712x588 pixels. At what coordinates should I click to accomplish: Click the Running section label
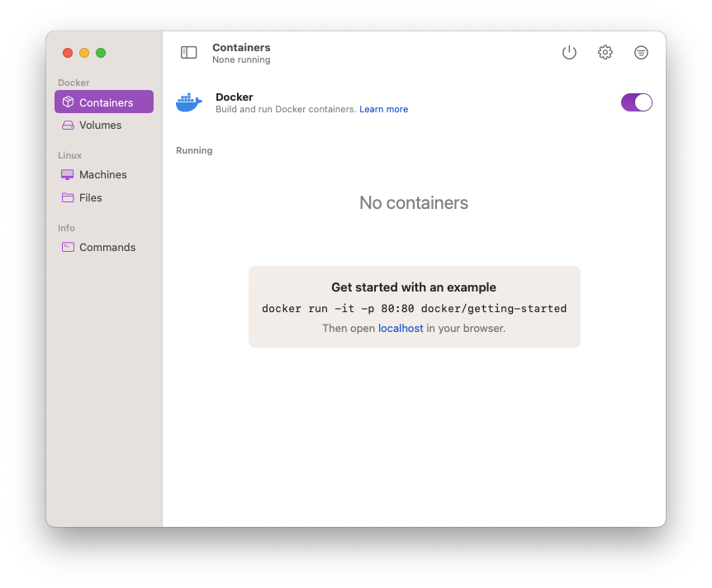click(194, 151)
